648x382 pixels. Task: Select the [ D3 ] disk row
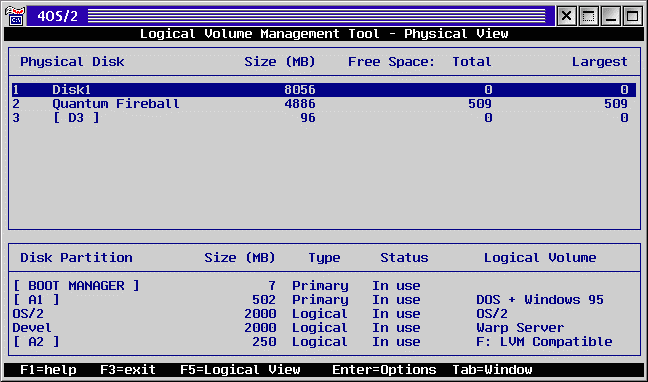tap(324, 118)
